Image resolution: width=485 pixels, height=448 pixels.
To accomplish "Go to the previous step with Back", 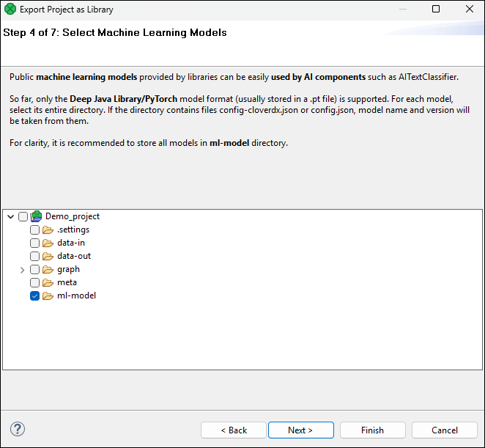I will coord(234,430).
